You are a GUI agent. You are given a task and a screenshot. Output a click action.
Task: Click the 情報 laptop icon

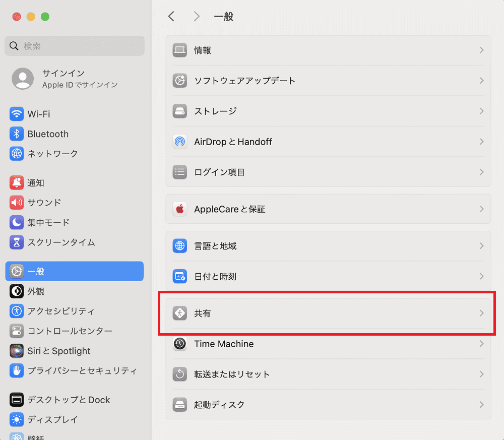point(180,50)
